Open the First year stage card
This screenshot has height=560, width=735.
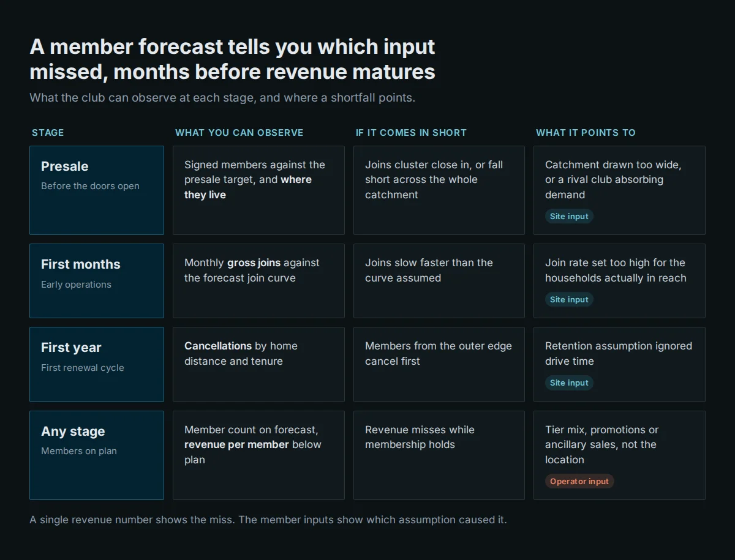tap(97, 364)
